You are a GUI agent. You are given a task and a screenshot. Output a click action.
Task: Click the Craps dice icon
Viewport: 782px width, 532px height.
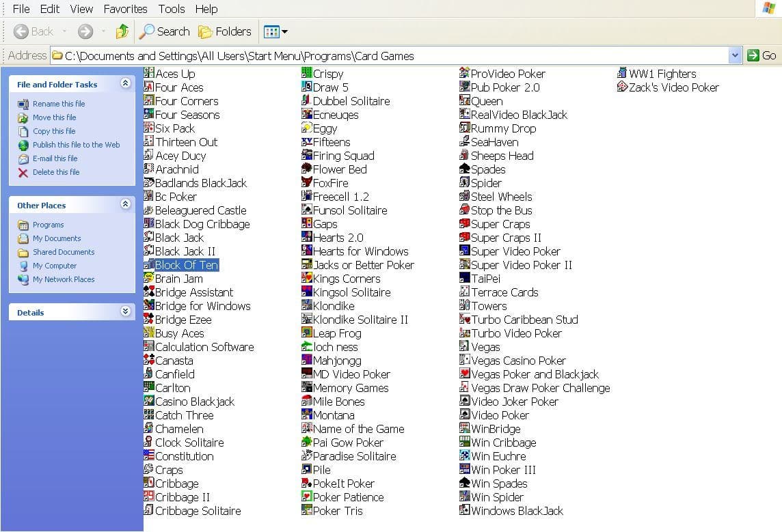pyautogui.click(x=148, y=468)
